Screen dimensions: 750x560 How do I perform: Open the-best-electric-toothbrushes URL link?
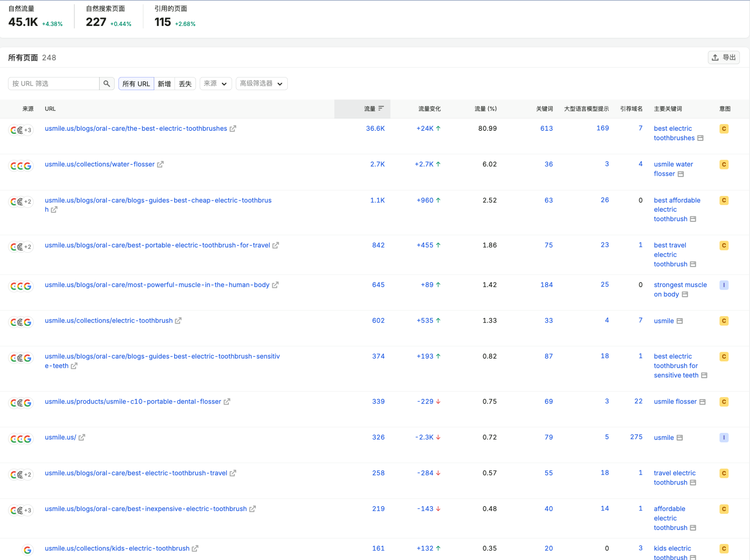coord(136,129)
